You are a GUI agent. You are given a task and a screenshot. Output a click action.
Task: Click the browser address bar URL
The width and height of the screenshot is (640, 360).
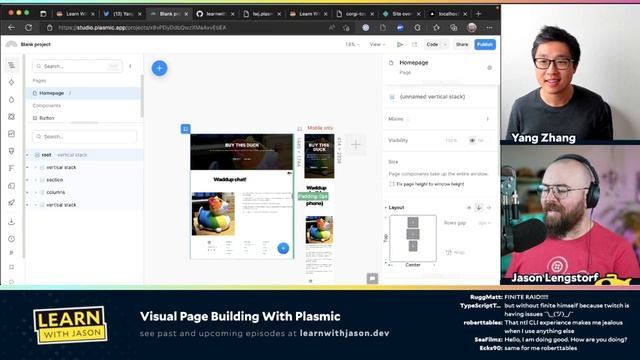point(142,28)
